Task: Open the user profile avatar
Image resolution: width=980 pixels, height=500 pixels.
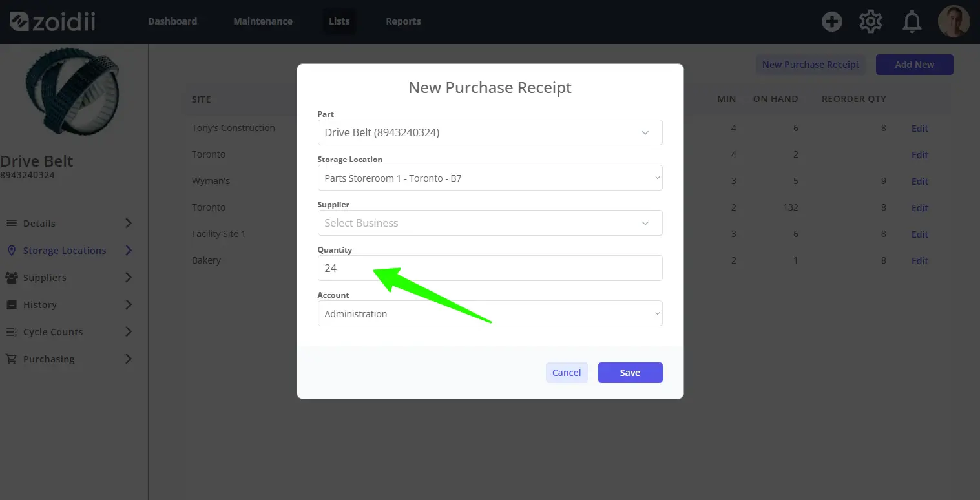Action: 954,21
